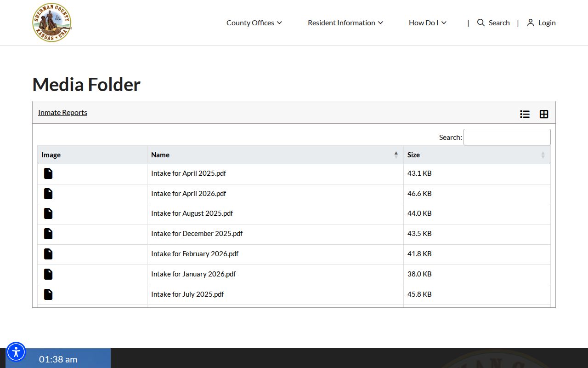
Task: Click the user Login icon
Action: coord(531,23)
